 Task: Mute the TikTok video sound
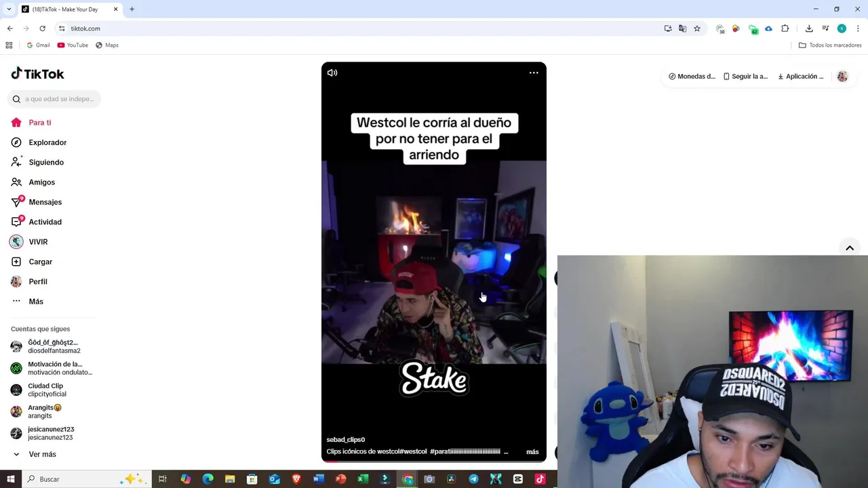(x=332, y=73)
